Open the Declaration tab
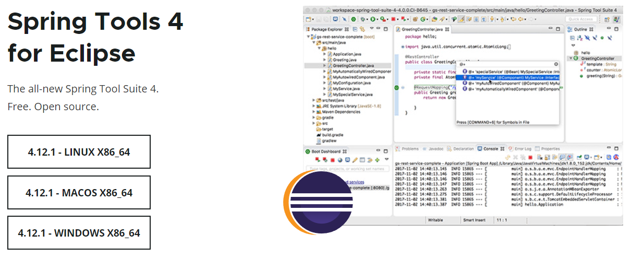 (x=460, y=149)
